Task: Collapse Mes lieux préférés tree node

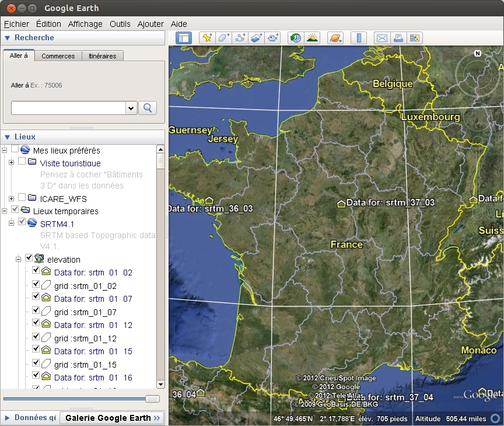Action: (x=5, y=150)
